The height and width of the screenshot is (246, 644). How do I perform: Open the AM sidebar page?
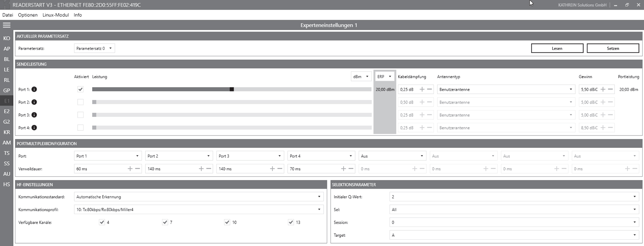click(7, 143)
